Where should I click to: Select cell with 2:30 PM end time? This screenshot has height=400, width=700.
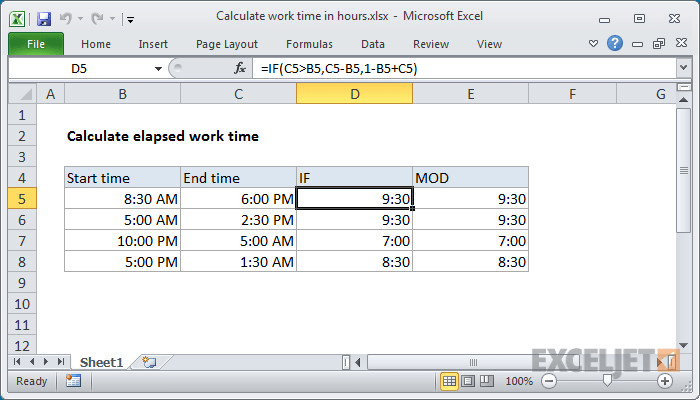238,220
